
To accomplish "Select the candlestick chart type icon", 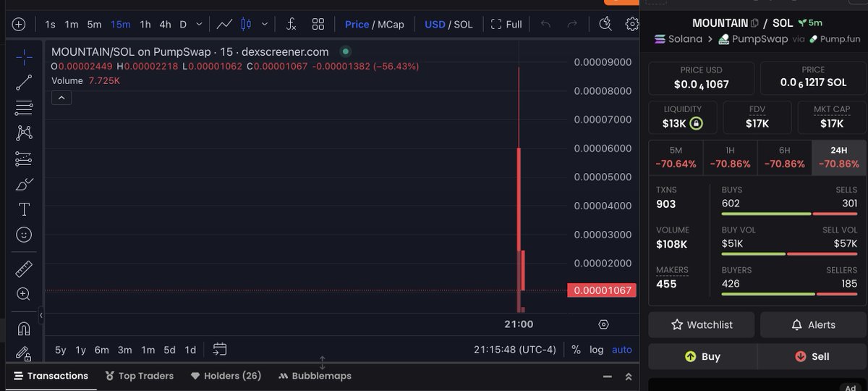I will click(246, 24).
